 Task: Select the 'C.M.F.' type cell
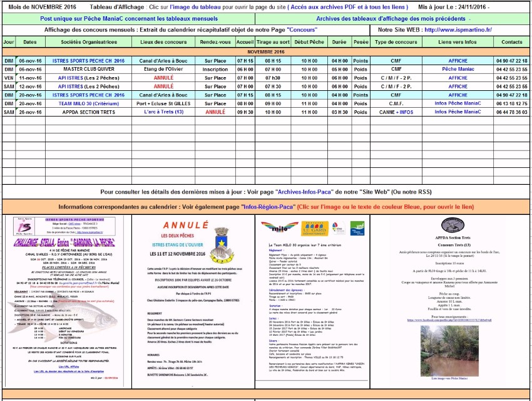(396, 103)
